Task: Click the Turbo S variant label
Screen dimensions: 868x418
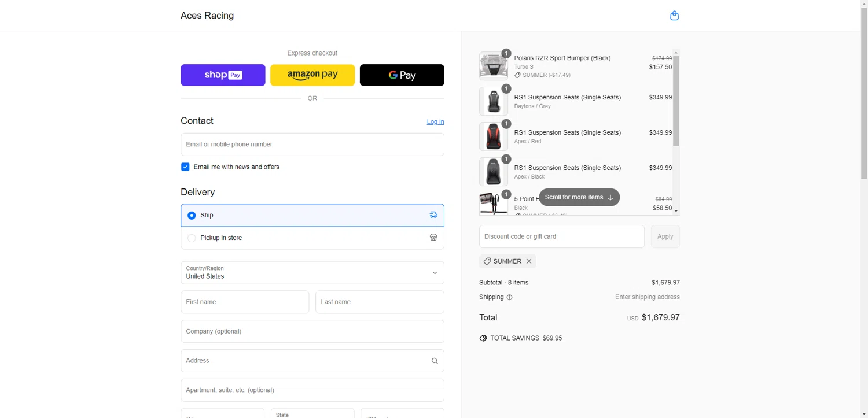Action: pyautogui.click(x=524, y=67)
